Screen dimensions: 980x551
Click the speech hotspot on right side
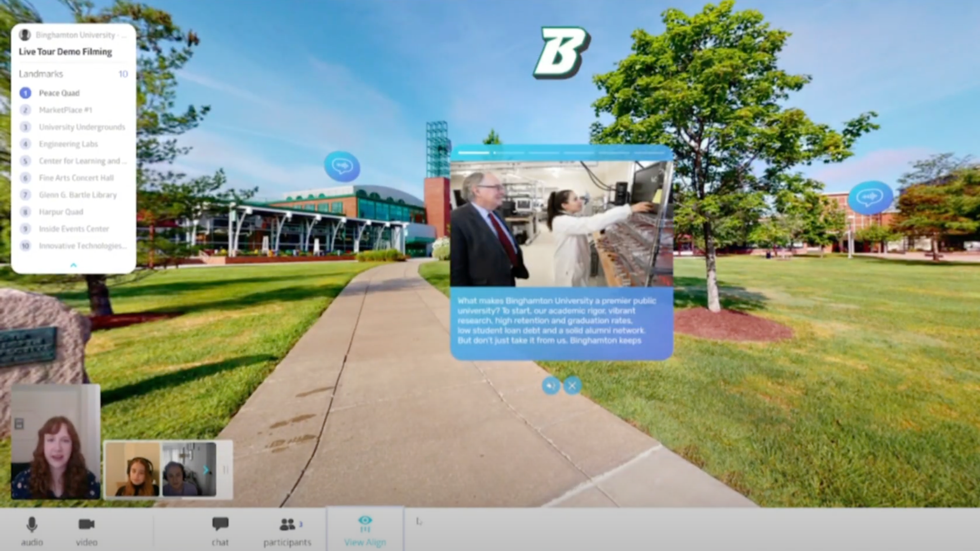[870, 197]
